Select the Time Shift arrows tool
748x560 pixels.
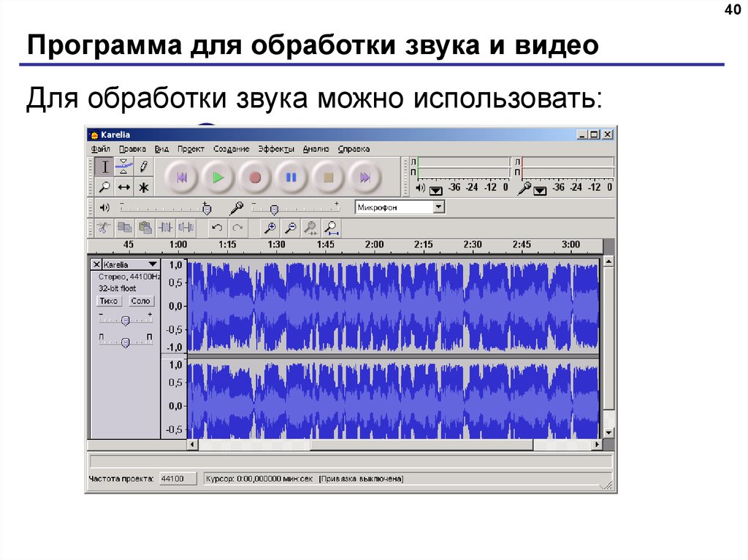tap(124, 187)
